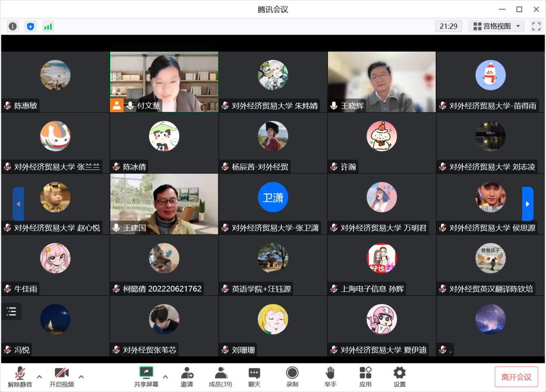Screen dimensions: 546x392
Task: Turn on camera with 开启视频
Action: tap(61, 377)
